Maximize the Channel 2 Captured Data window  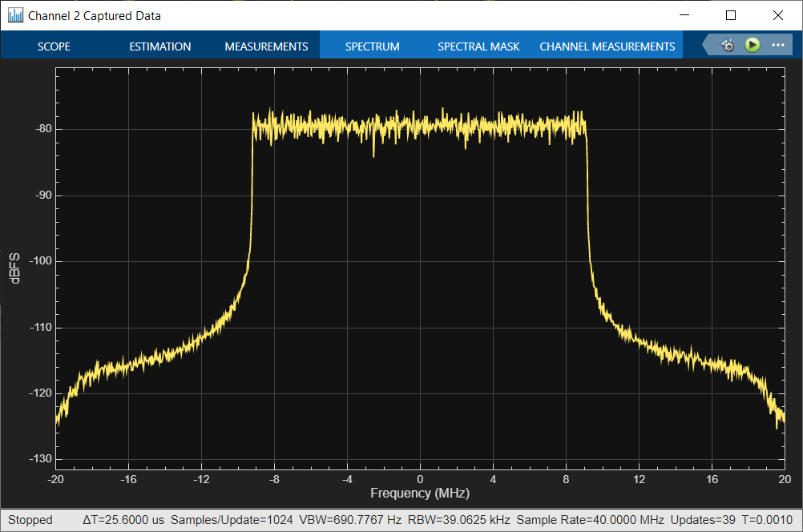(731, 15)
